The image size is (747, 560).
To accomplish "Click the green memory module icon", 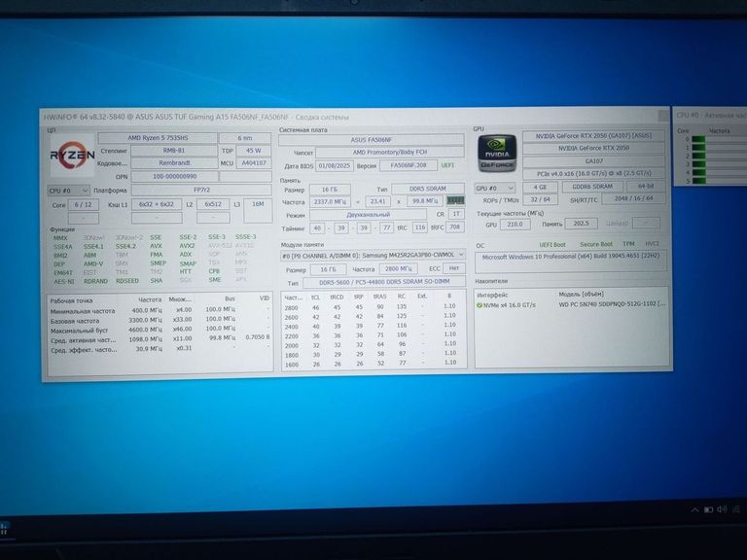I will pos(454,199).
